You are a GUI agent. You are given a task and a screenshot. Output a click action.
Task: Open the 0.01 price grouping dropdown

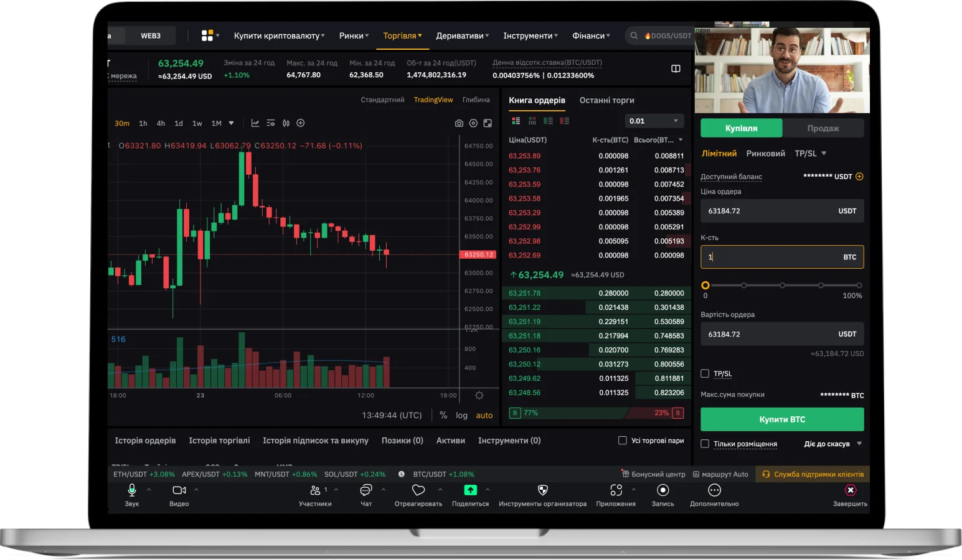(x=653, y=121)
